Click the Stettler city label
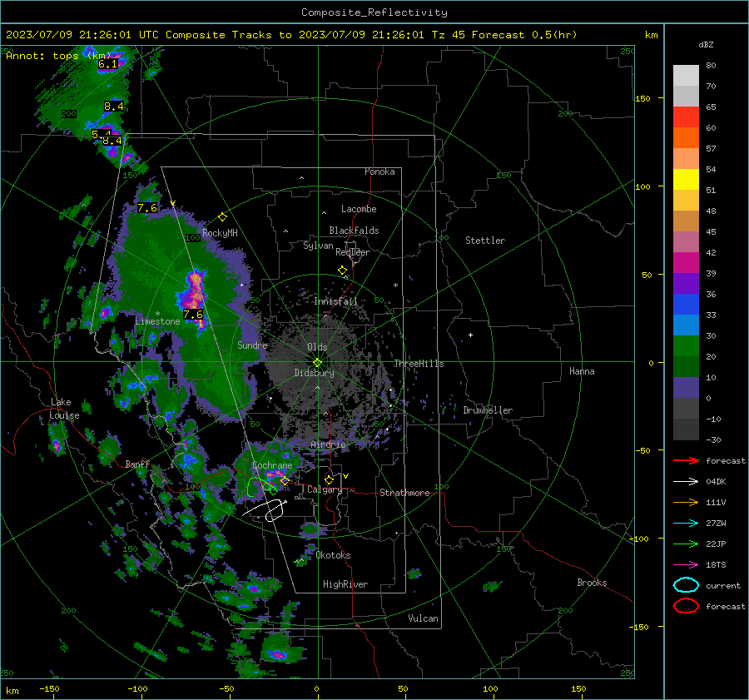This screenshot has width=749, height=700. pyautogui.click(x=485, y=241)
